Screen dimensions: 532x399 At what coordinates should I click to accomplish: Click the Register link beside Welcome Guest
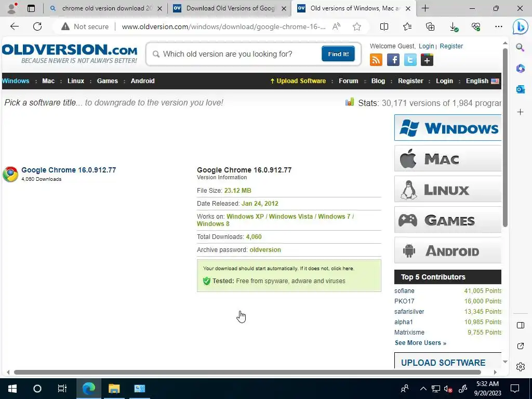tap(451, 46)
